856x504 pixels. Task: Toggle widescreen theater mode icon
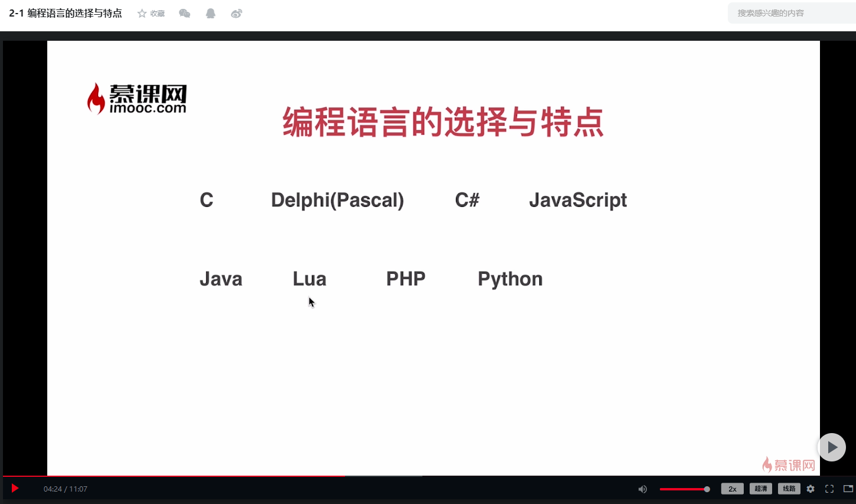(x=848, y=489)
